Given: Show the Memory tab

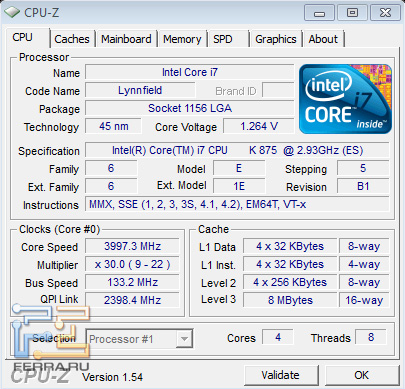Looking at the screenshot, I should pos(182,39).
